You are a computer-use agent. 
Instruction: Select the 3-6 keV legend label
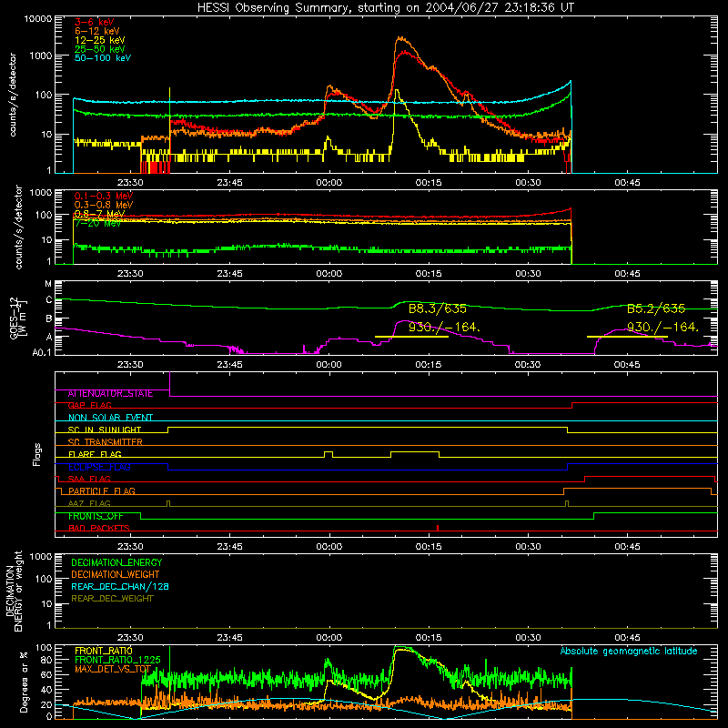(x=95, y=22)
